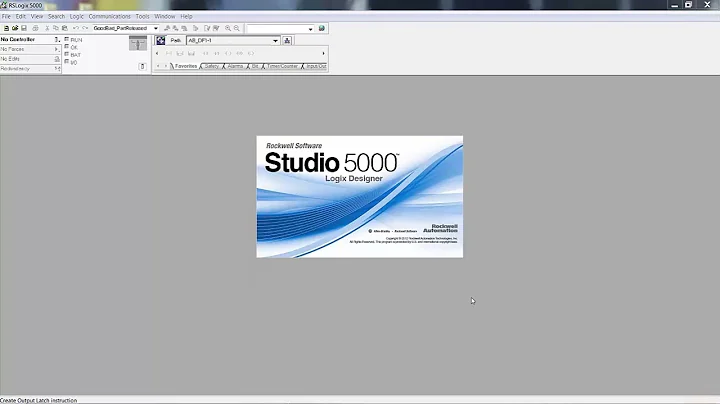Open the Edit menu

21,16
